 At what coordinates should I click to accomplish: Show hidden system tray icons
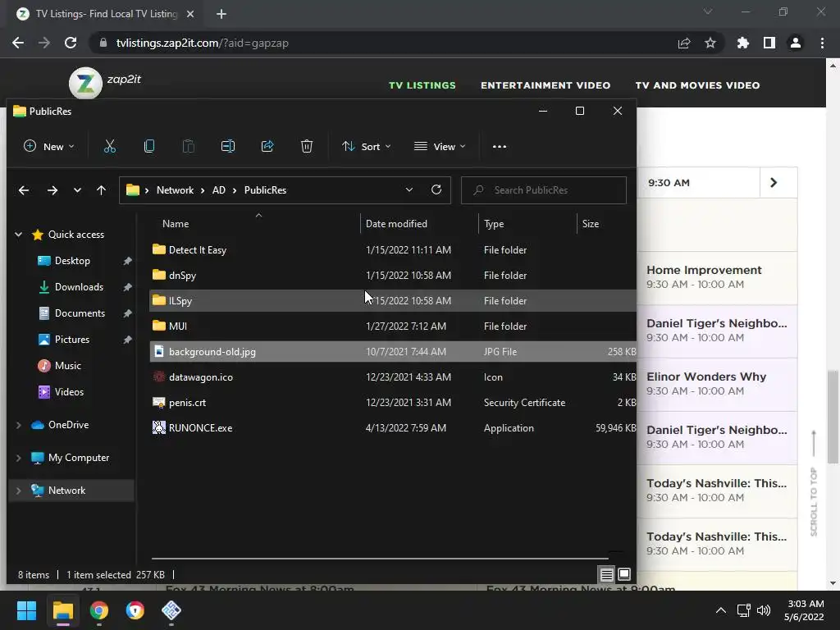[721, 610]
